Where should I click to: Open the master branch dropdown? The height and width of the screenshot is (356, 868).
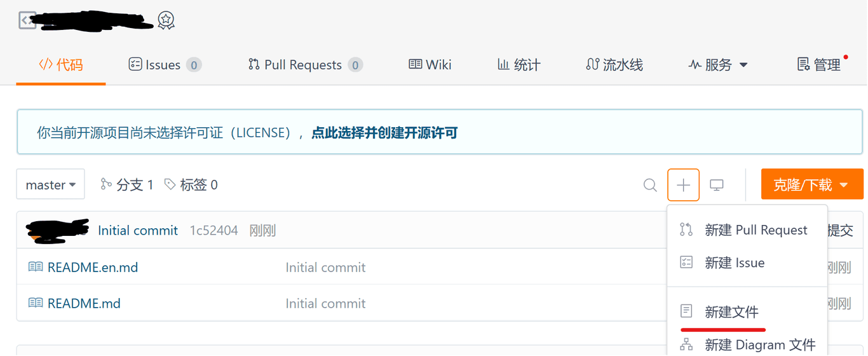click(51, 185)
